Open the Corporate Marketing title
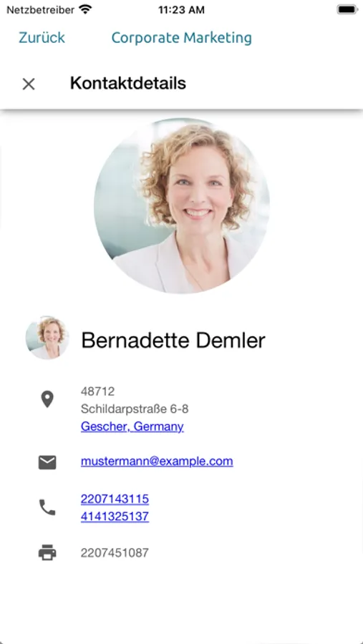This screenshot has width=363, height=644. point(181,38)
